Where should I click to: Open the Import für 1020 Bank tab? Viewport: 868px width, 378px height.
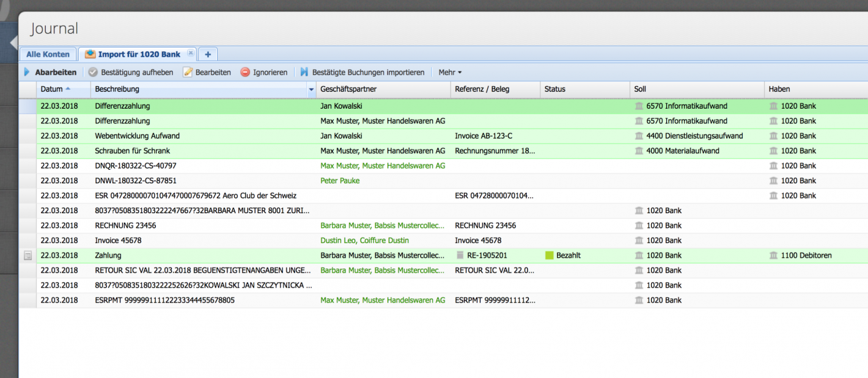tap(138, 54)
